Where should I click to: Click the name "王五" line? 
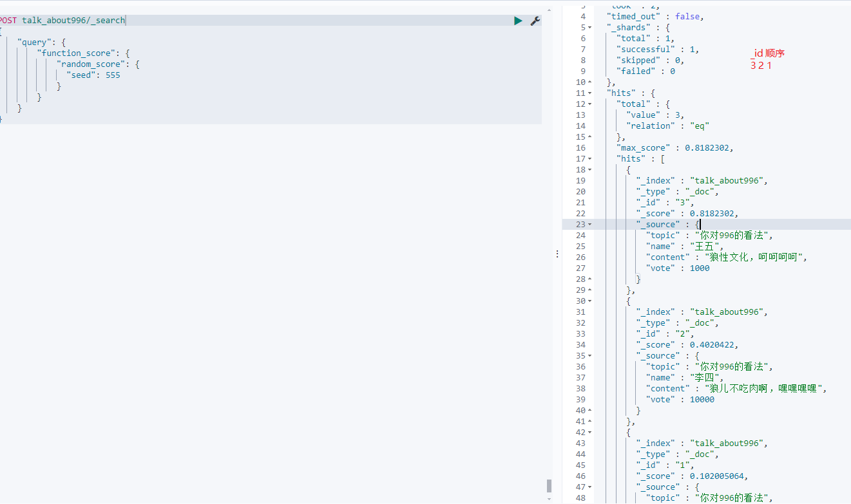click(685, 247)
